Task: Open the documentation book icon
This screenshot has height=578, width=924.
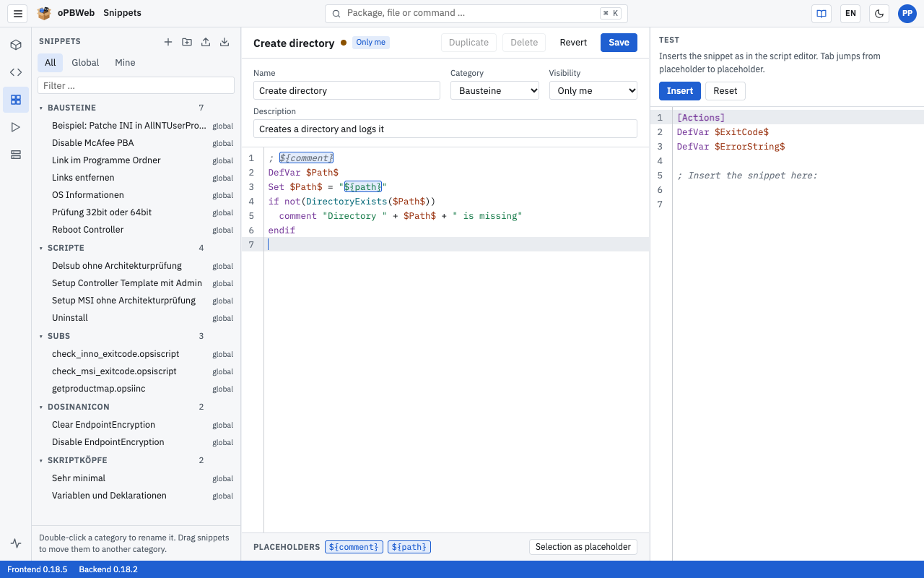Action: coord(821,13)
